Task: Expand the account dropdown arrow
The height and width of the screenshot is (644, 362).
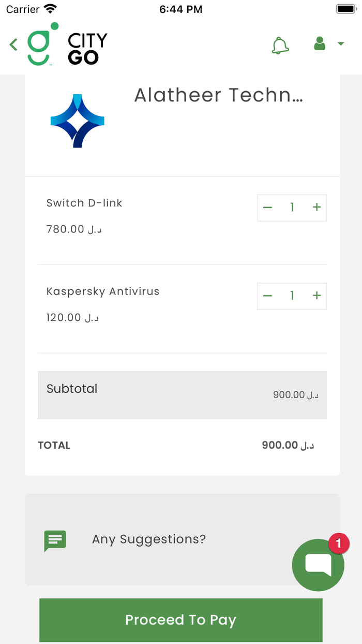Action: pos(341,44)
